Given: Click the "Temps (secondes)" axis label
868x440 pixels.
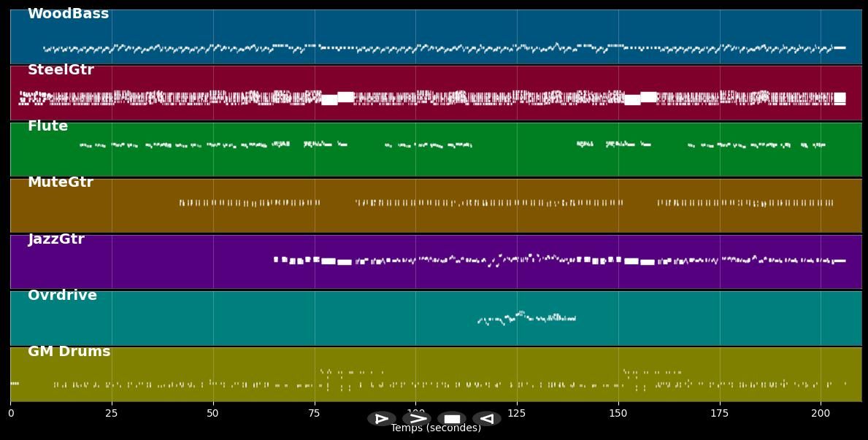Looking at the screenshot, I should point(435,429).
